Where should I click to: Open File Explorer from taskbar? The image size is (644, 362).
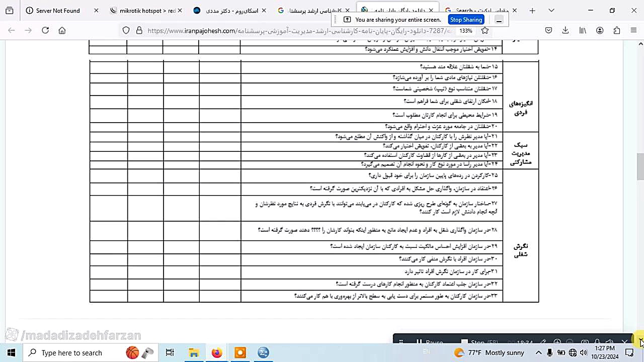click(194, 353)
